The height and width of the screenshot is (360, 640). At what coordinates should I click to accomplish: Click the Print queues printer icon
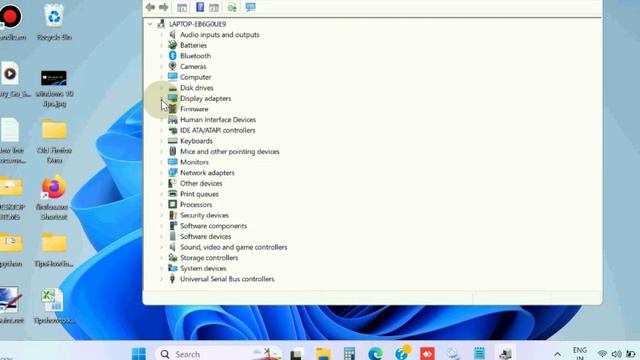tap(173, 193)
